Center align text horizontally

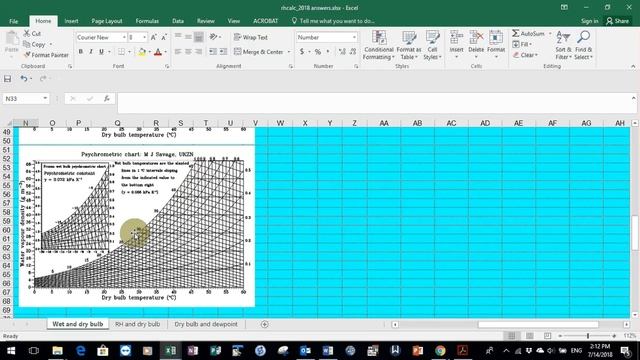pos(188,52)
